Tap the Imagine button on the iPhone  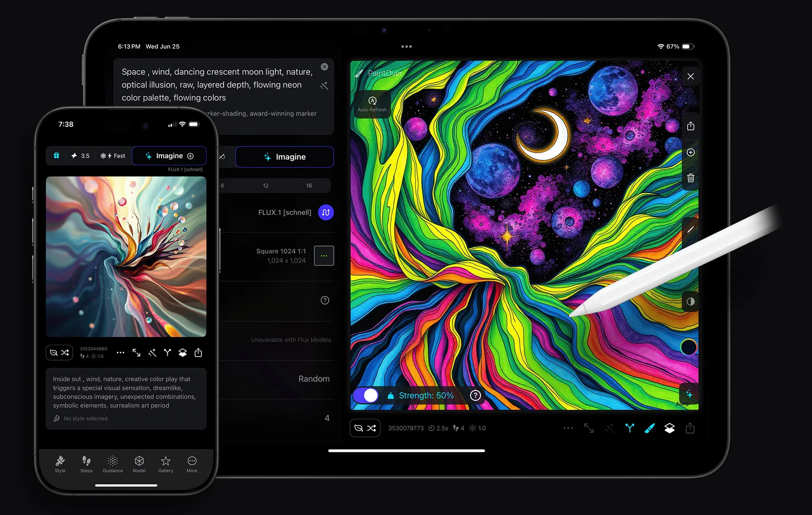169,156
